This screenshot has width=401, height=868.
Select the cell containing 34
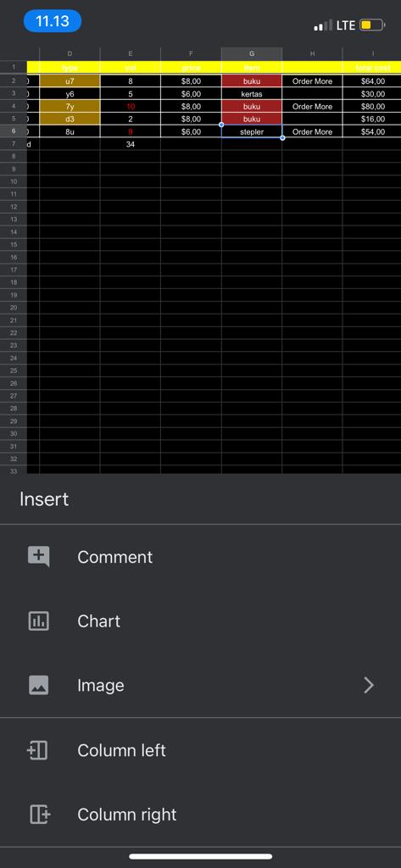(x=131, y=144)
